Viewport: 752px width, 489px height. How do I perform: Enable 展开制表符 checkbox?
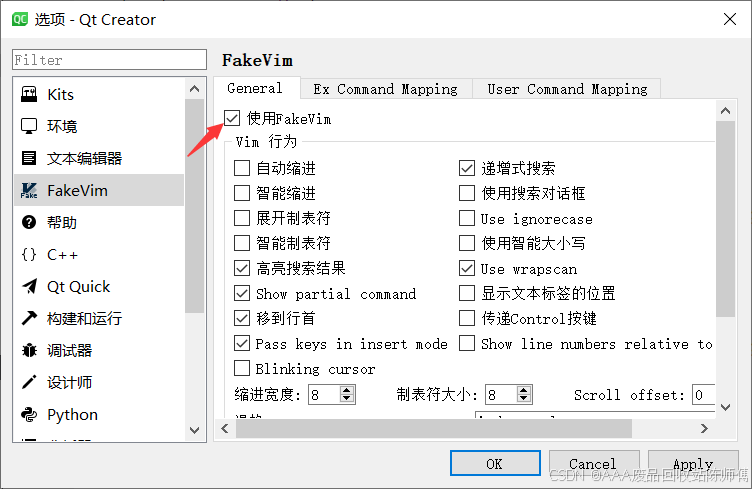[x=242, y=218]
